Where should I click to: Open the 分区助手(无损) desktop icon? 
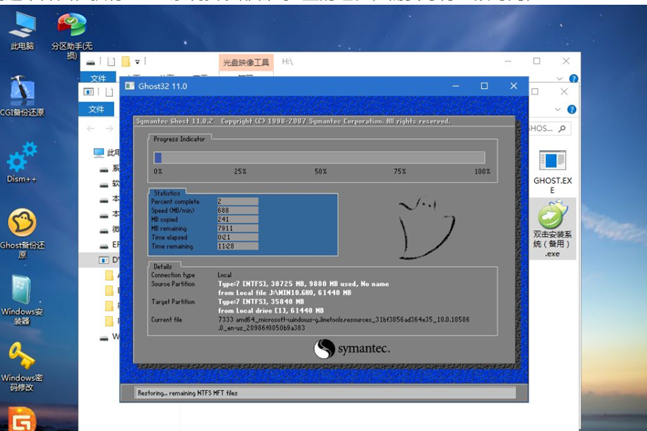tap(72, 35)
